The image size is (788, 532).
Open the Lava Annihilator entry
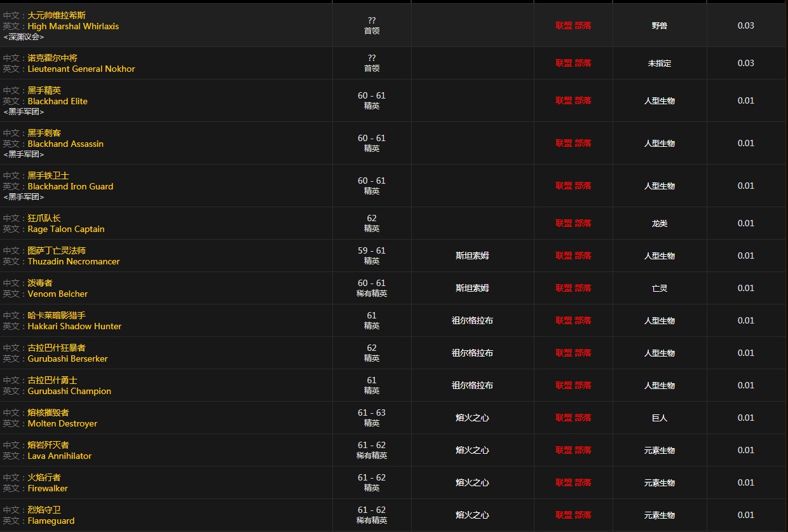coord(60,456)
